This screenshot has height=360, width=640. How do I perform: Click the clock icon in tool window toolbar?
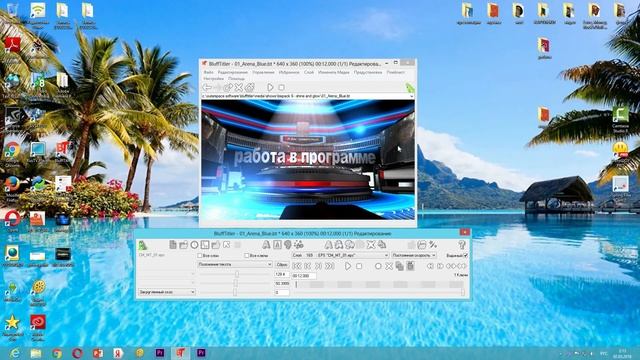[194, 244]
